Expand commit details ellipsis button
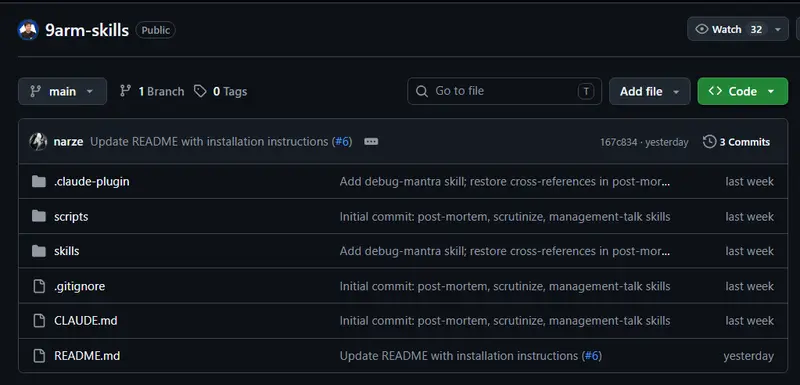Image resolution: width=800 pixels, height=385 pixels. tap(371, 142)
